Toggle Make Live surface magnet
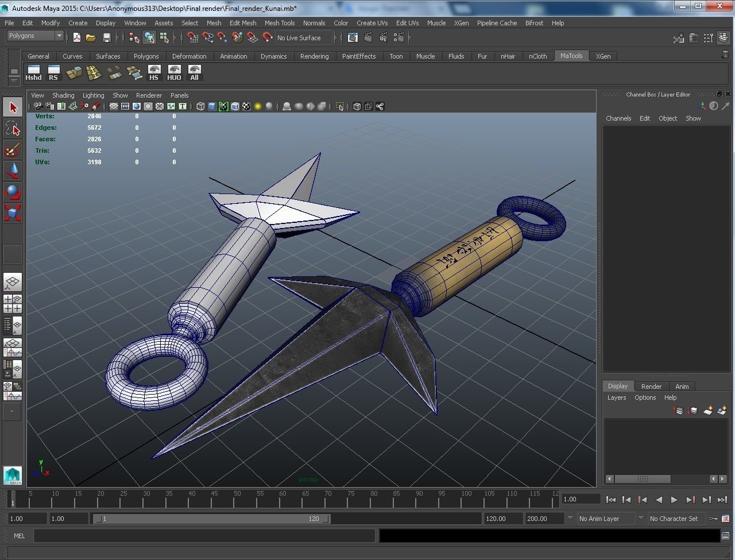The width and height of the screenshot is (735, 560). [x=267, y=38]
